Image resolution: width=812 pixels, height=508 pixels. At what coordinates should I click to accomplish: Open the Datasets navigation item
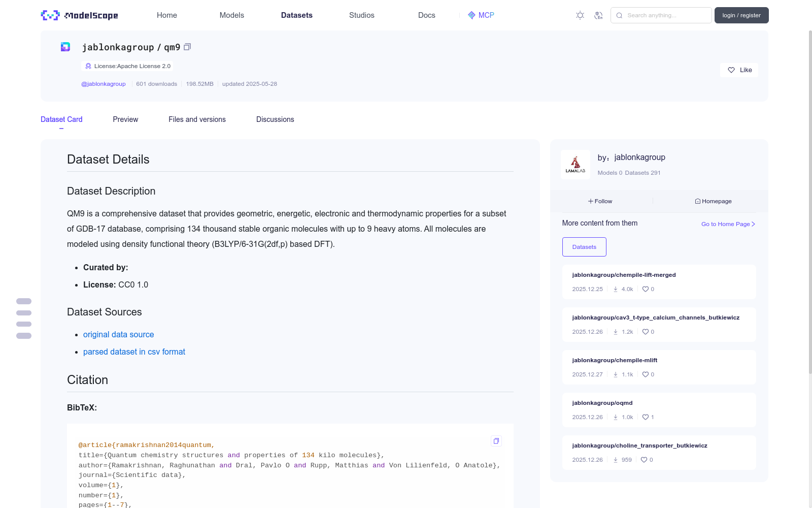297,15
